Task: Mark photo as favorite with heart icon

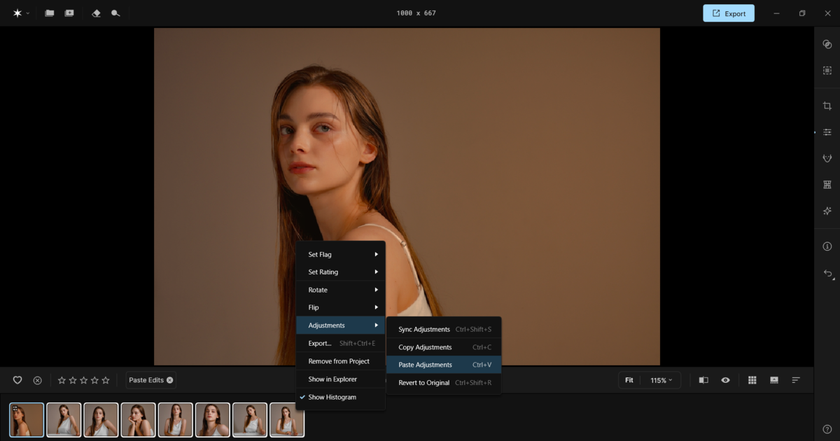Action: (17, 380)
